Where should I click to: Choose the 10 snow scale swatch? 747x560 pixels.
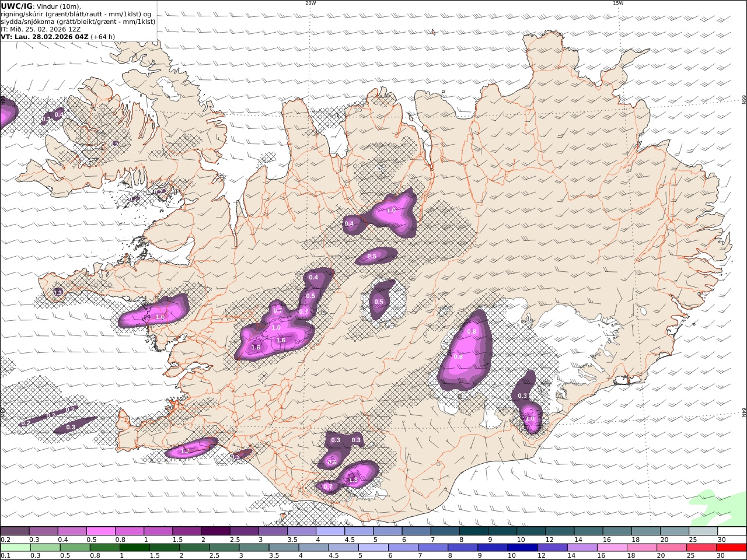click(x=530, y=531)
